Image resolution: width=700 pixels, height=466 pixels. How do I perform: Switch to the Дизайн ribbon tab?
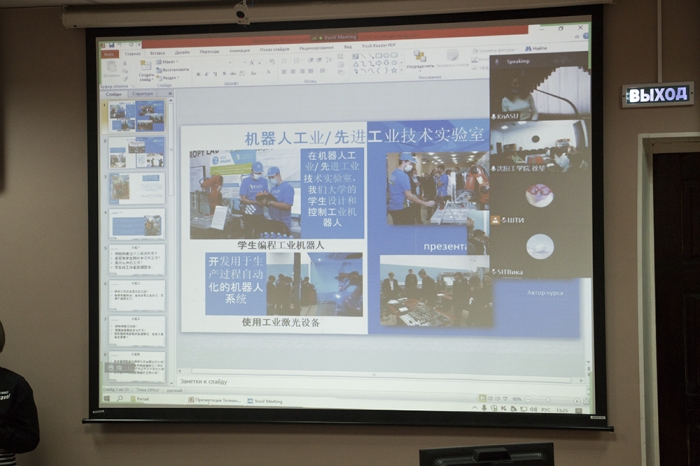coord(182,51)
